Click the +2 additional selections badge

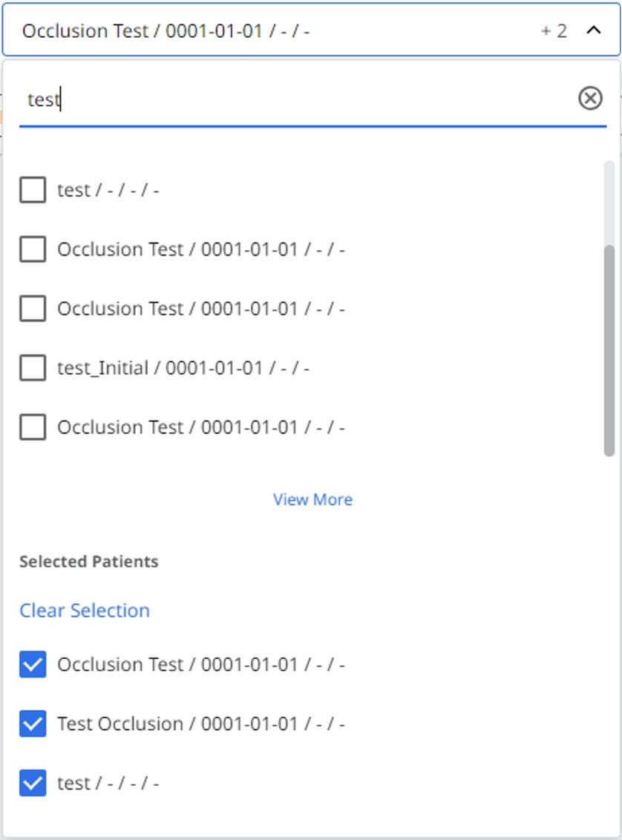pyautogui.click(x=554, y=31)
